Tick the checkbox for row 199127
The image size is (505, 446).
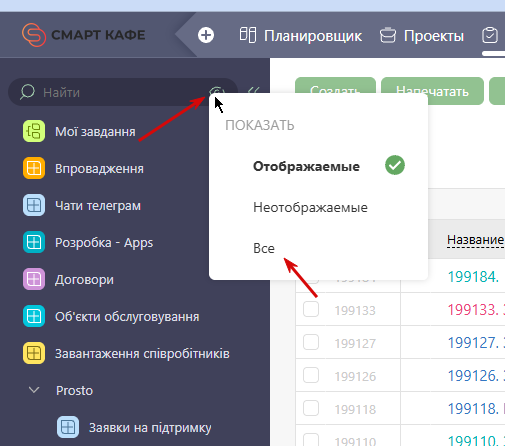click(311, 342)
